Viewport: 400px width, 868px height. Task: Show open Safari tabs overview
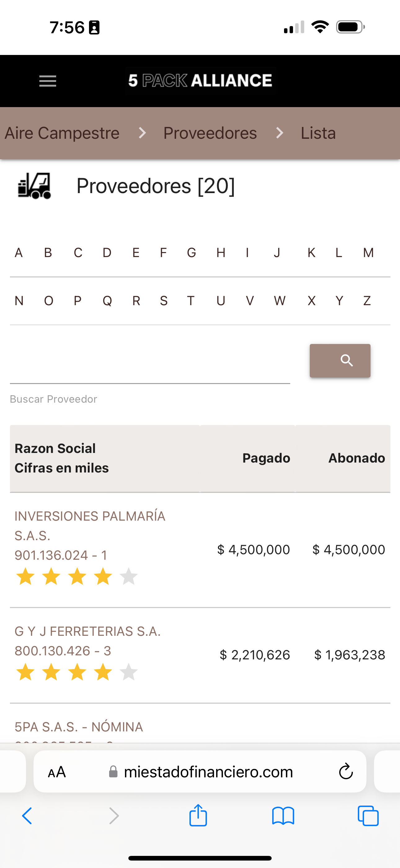coord(368,816)
